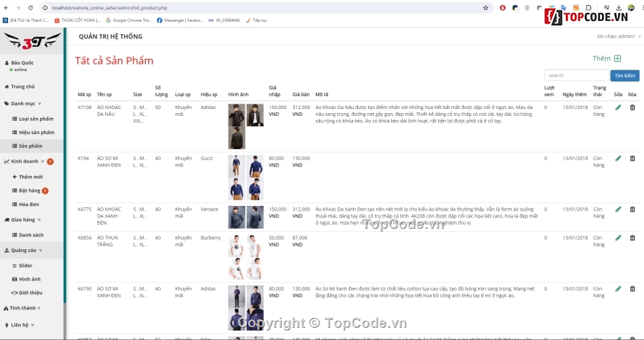Image resolution: width=644 pixels, height=340 pixels.
Task: Open Tiếp tục bookmark
Action: [x=256, y=20]
